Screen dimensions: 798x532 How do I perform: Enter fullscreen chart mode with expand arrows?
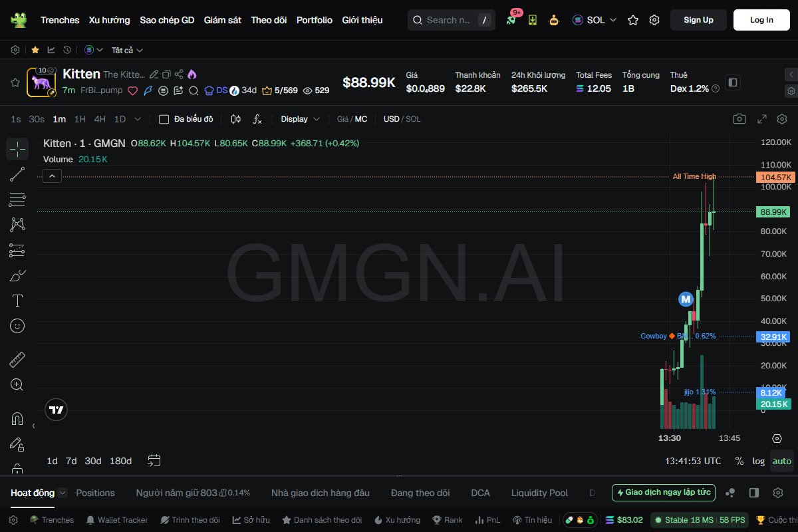point(763,119)
